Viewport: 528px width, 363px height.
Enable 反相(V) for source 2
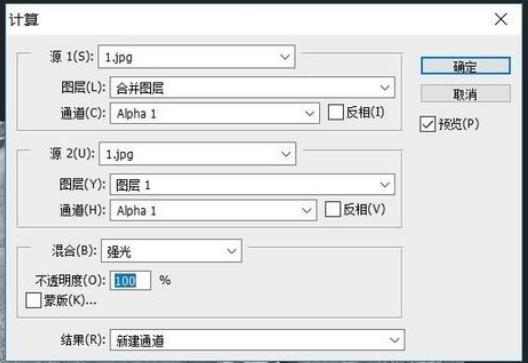click(x=333, y=209)
